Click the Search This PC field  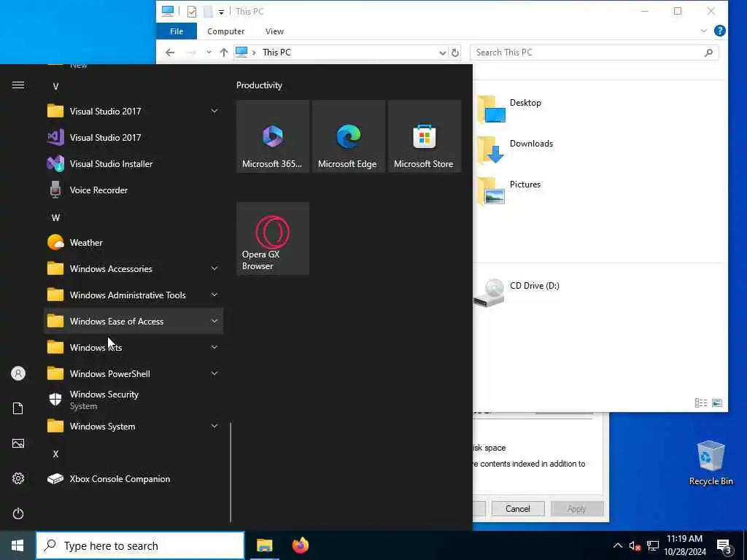tap(594, 52)
